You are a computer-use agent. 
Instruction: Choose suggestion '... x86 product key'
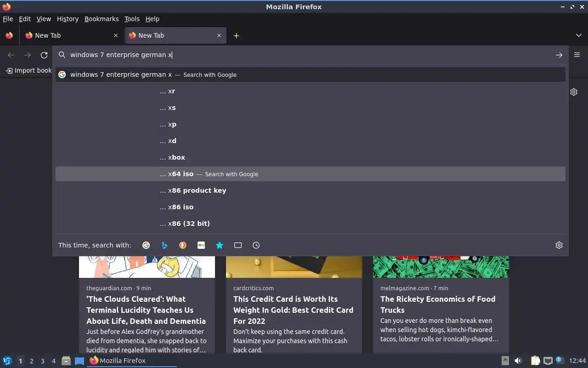(x=311, y=190)
